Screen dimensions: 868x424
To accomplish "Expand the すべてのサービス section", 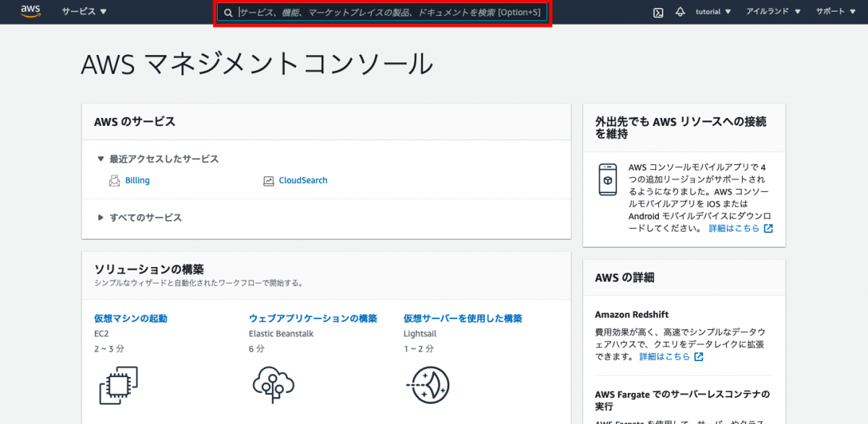I will click(101, 217).
